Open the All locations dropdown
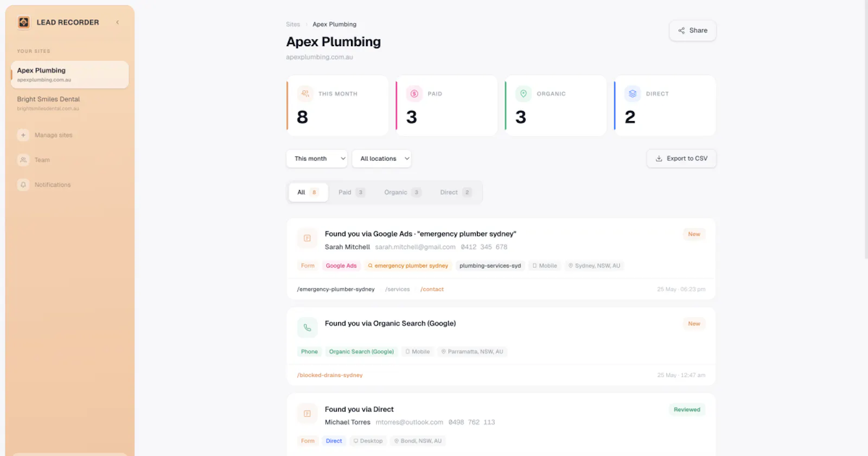868x456 pixels. (382, 159)
